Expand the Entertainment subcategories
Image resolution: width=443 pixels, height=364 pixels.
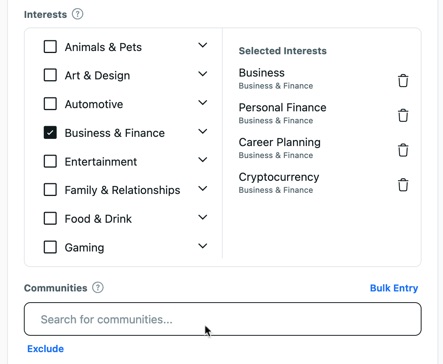point(203,160)
